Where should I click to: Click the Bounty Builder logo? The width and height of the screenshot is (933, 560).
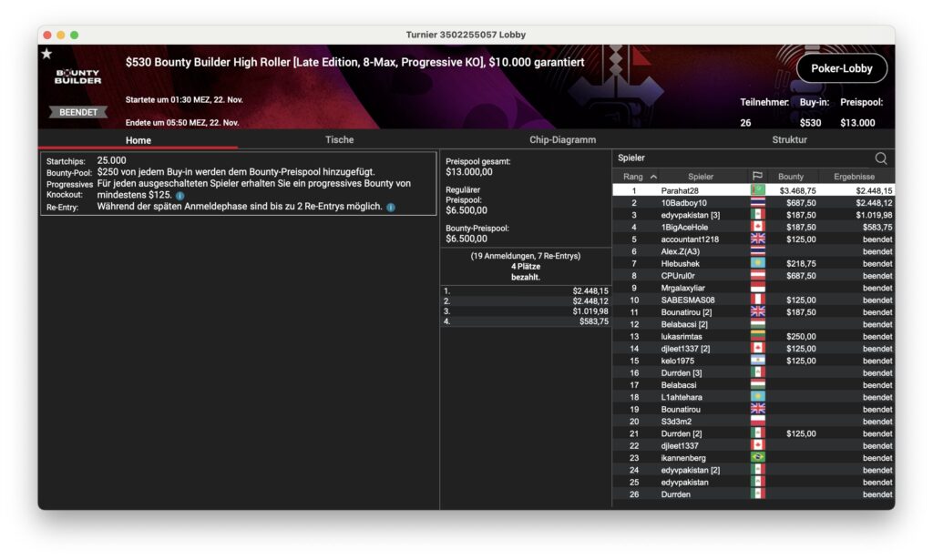point(77,77)
